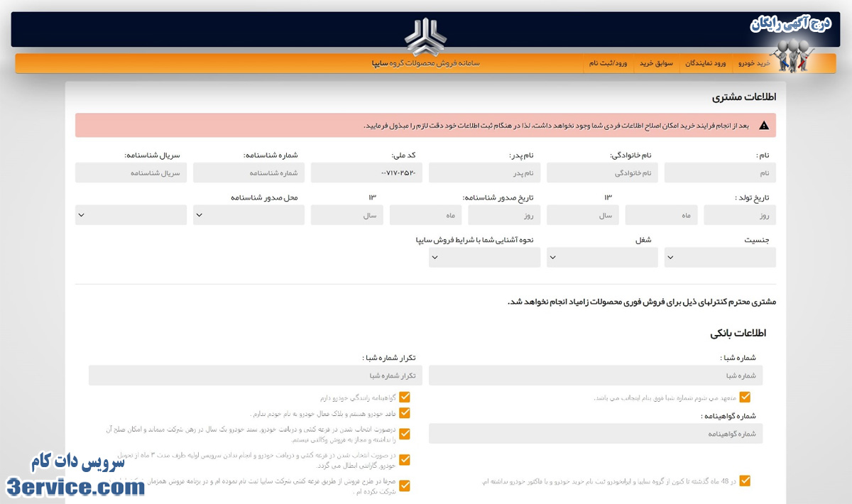
Task: Click the اطلاعات مشتری heading
Action: [744, 97]
